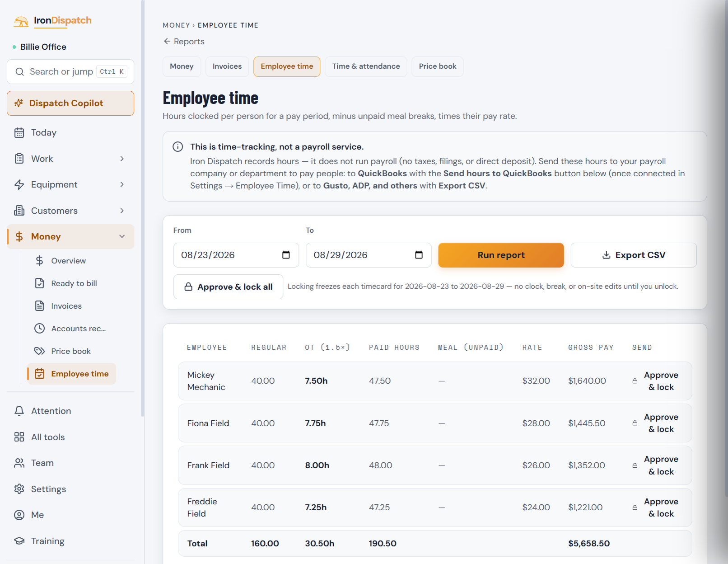This screenshot has width=728, height=564.
Task: Click the All tools grid icon
Action: [19, 437]
